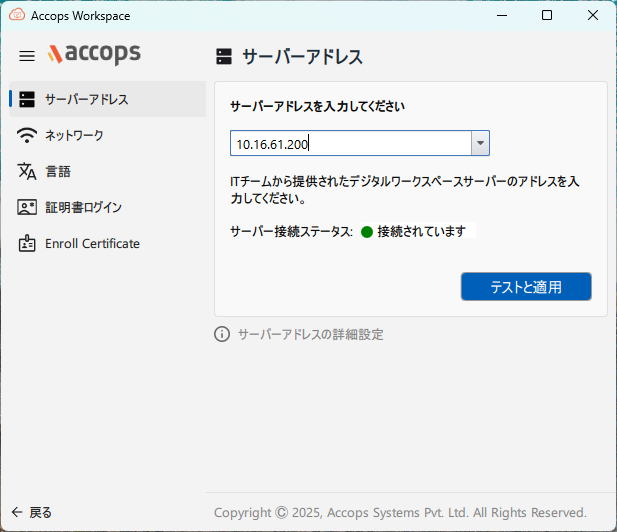Minimize the Accops Workspace window
The width and height of the screenshot is (617, 532).
(502, 15)
